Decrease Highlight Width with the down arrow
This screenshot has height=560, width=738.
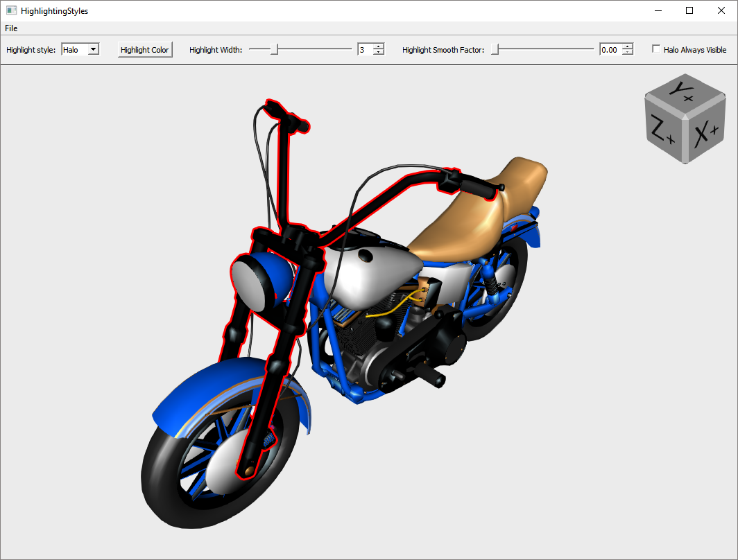coord(378,53)
